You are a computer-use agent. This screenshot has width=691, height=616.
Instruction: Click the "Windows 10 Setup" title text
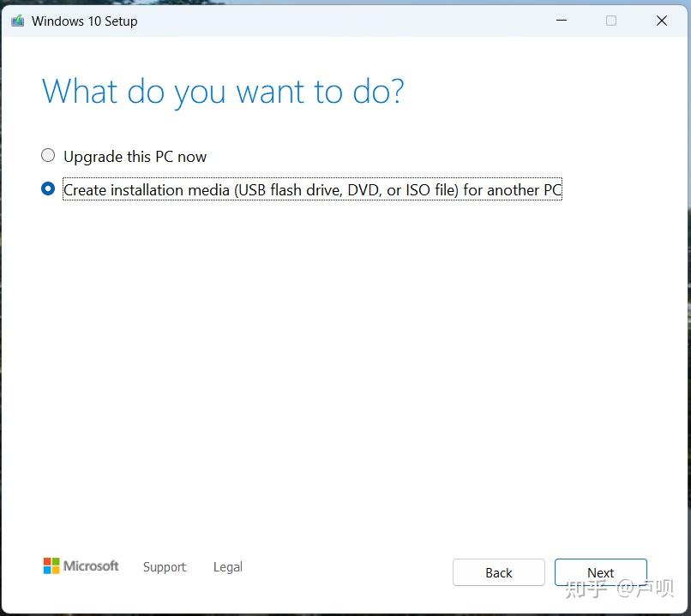[85, 21]
